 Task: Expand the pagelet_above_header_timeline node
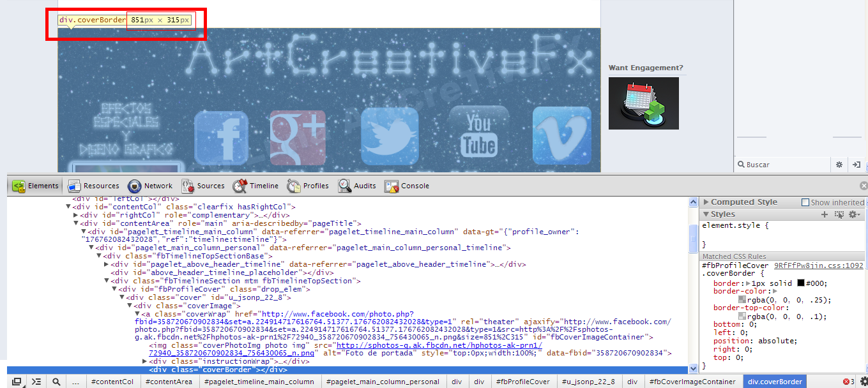(x=106, y=264)
